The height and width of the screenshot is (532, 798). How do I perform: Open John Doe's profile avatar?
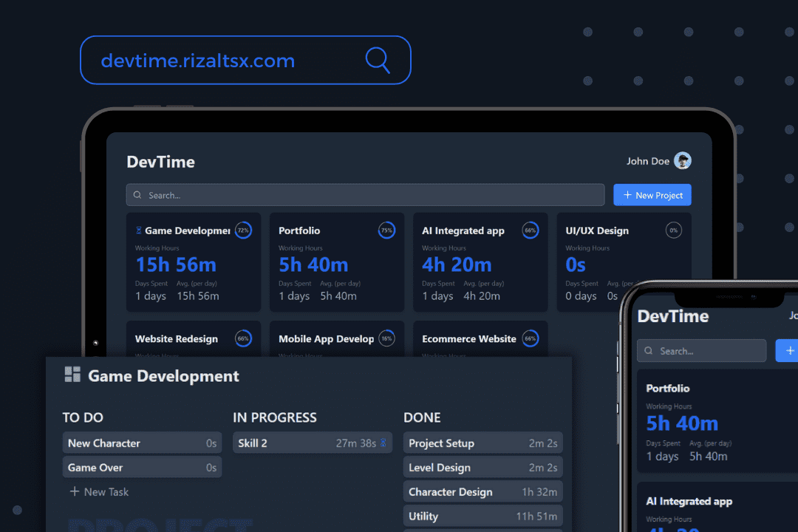pos(683,161)
